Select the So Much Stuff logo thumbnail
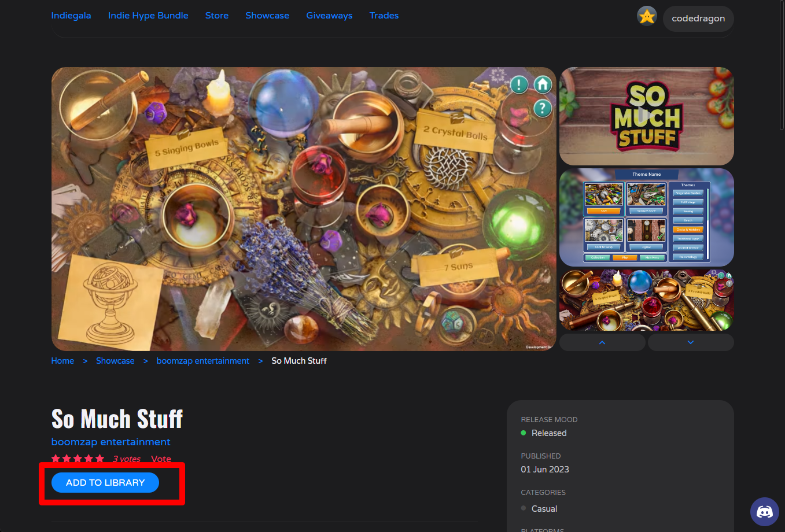The width and height of the screenshot is (785, 532). point(647,116)
